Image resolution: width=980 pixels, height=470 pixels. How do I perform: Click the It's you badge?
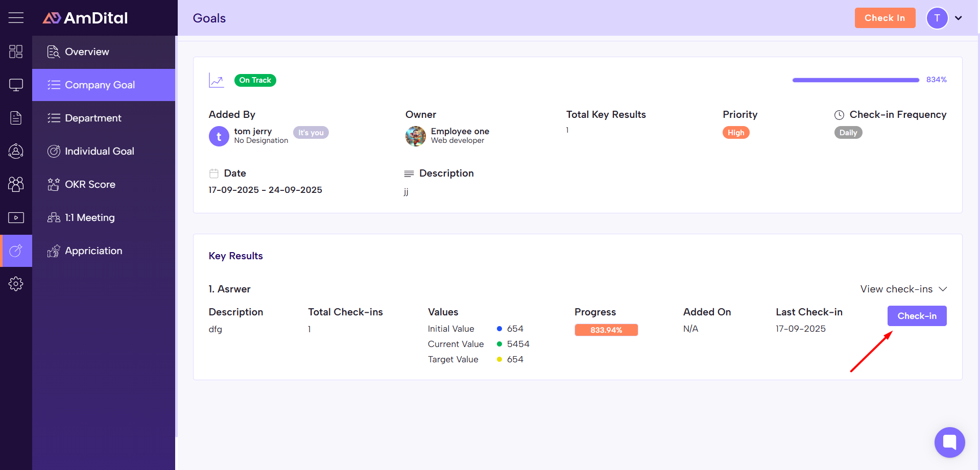coord(311,133)
